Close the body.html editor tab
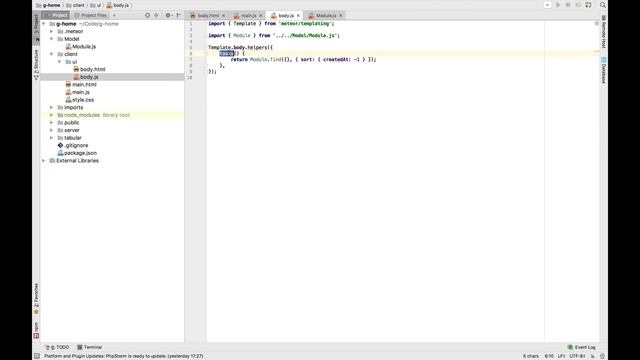 coord(223,16)
